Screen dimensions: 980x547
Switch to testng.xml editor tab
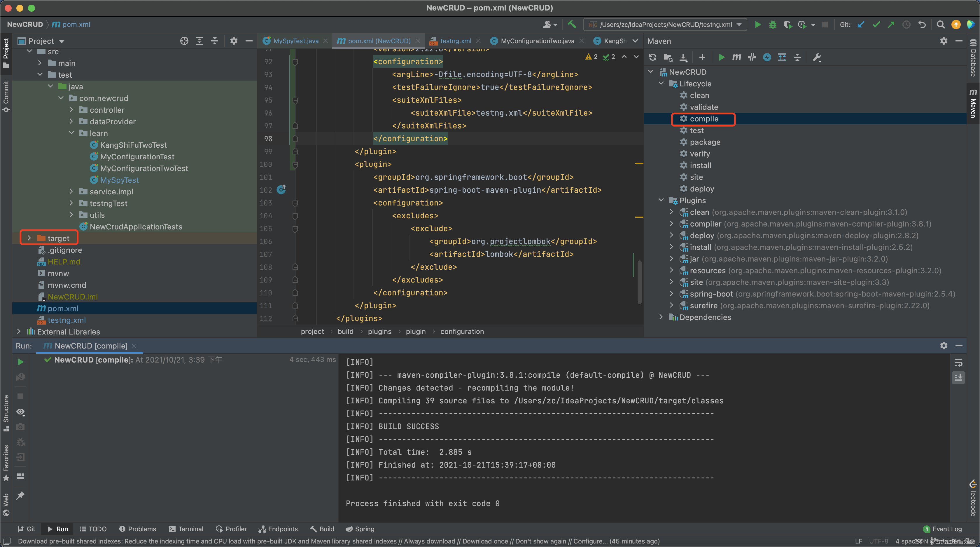click(x=455, y=41)
